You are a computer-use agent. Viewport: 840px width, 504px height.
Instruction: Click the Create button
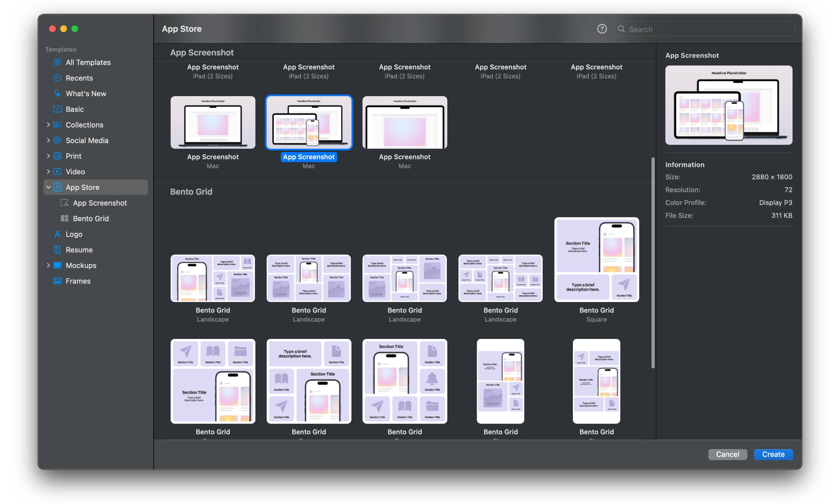click(773, 454)
